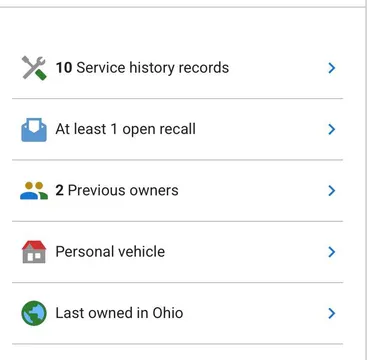The height and width of the screenshot is (360, 376).
Task: Open the Service history records text
Action: point(153,68)
